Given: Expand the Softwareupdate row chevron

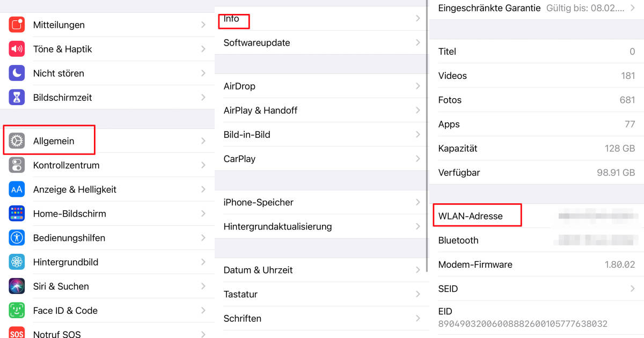Looking at the screenshot, I should click(x=418, y=42).
